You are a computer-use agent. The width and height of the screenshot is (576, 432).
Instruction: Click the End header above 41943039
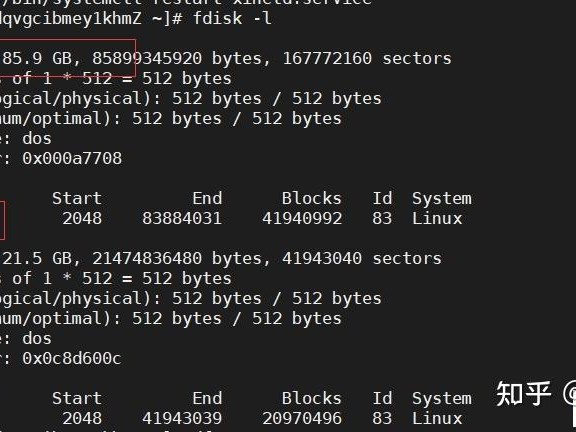[207, 399]
